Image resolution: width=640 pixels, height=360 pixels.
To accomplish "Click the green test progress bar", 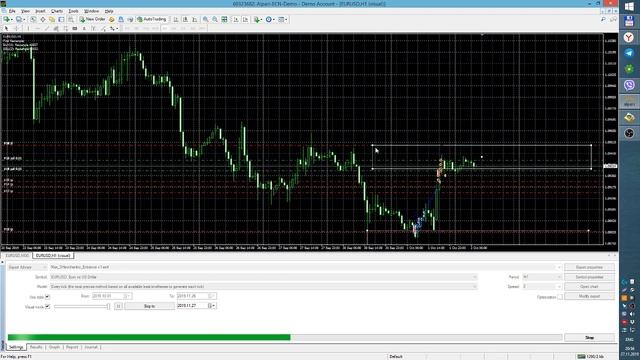I will point(149,338).
